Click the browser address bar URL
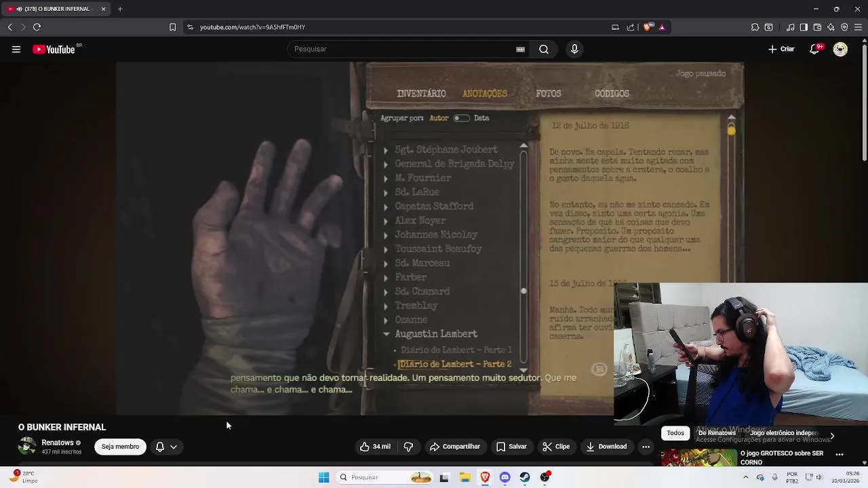 (252, 27)
